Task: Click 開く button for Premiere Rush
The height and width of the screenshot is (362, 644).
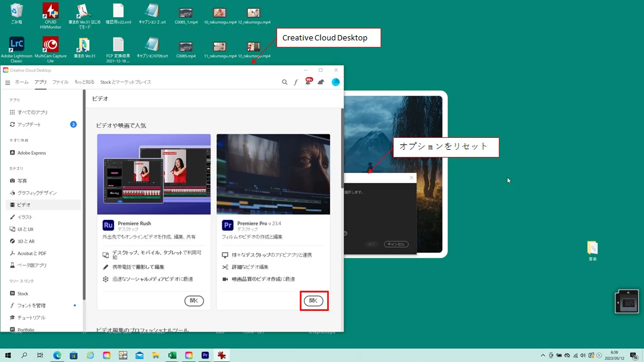Action: coord(194,300)
